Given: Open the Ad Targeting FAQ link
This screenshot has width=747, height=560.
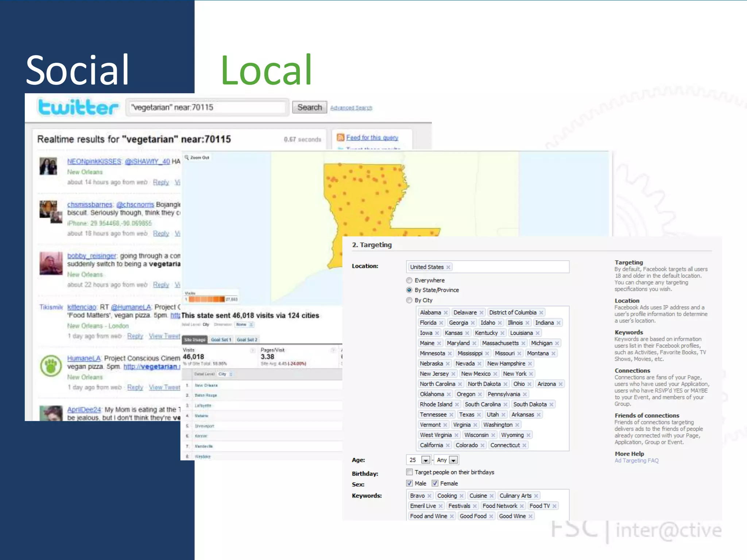Looking at the screenshot, I should 636,461.
